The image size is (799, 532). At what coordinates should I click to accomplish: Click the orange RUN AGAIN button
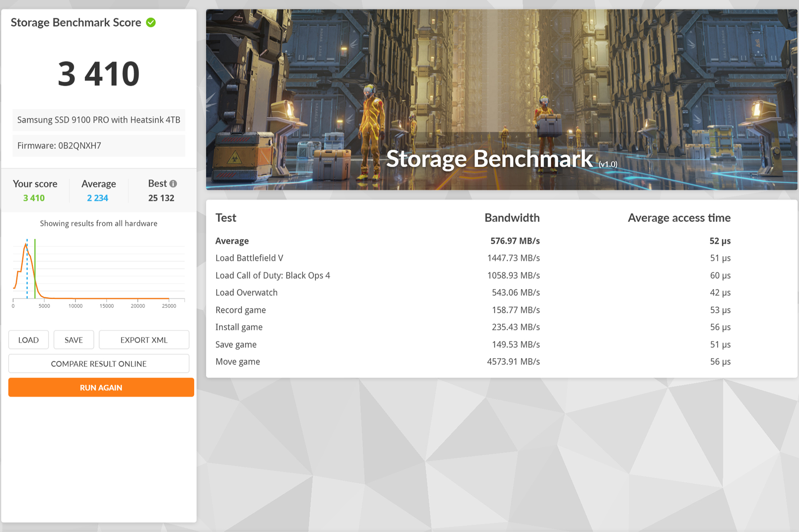pos(101,387)
